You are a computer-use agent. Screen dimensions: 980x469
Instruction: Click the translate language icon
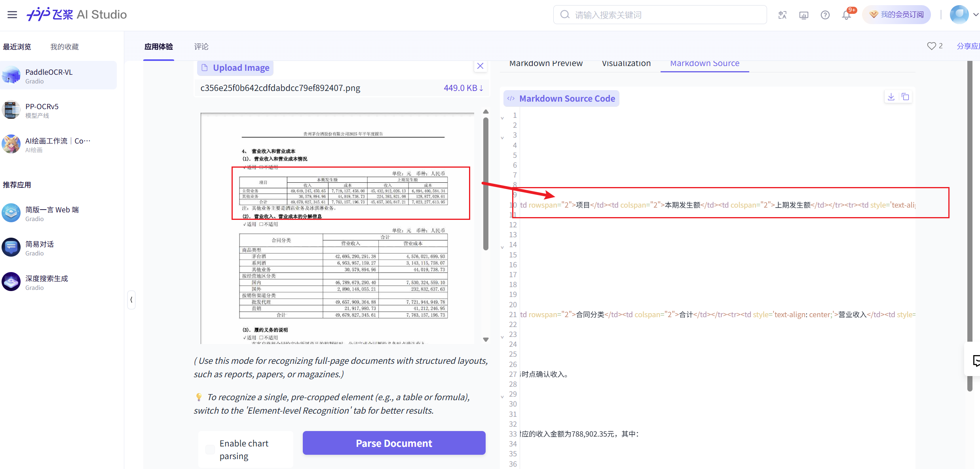pos(782,15)
